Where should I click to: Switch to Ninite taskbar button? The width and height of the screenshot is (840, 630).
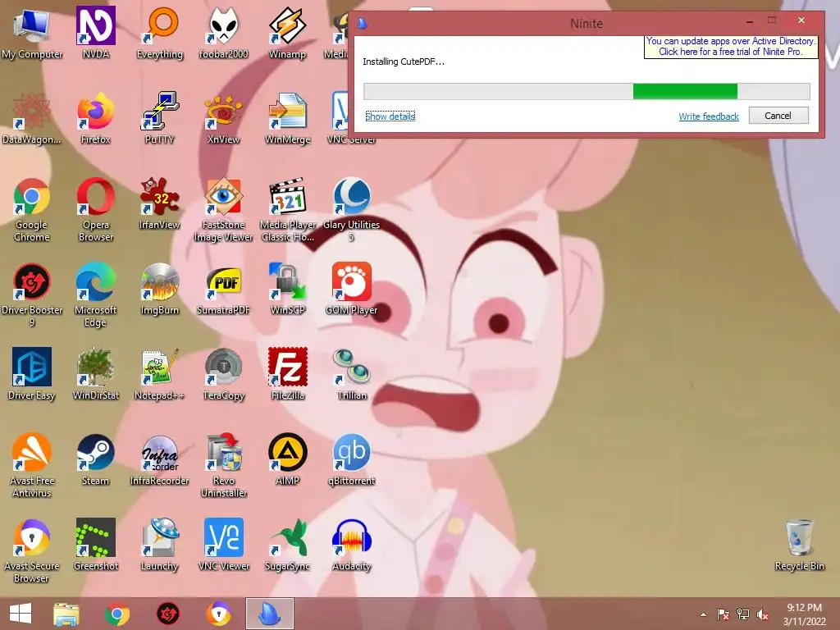(x=269, y=614)
